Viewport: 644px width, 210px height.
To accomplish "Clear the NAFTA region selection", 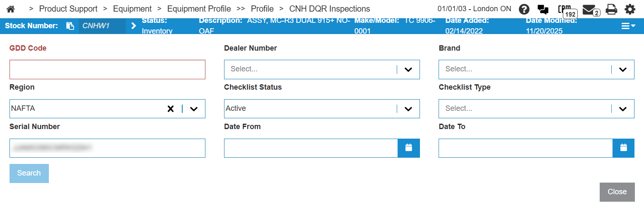I will (170, 109).
